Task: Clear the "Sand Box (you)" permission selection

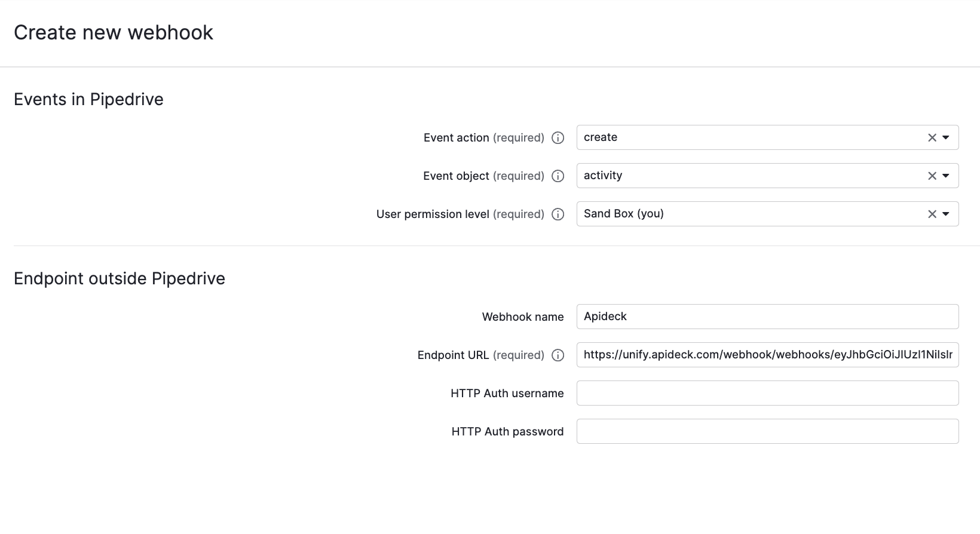Action: click(931, 214)
